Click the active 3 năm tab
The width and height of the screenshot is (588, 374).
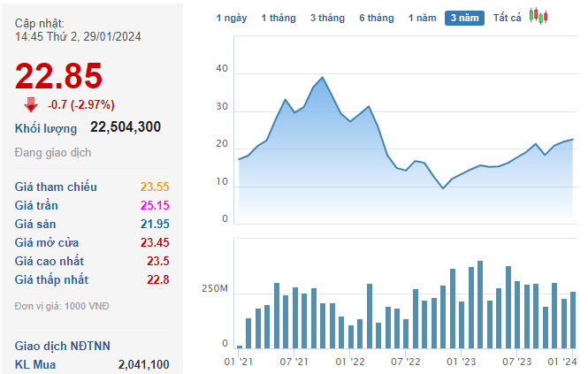click(x=464, y=18)
